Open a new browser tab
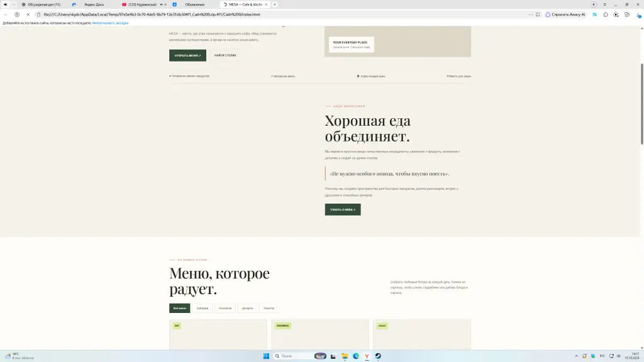The width and height of the screenshot is (644, 362). (x=275, y=4)
